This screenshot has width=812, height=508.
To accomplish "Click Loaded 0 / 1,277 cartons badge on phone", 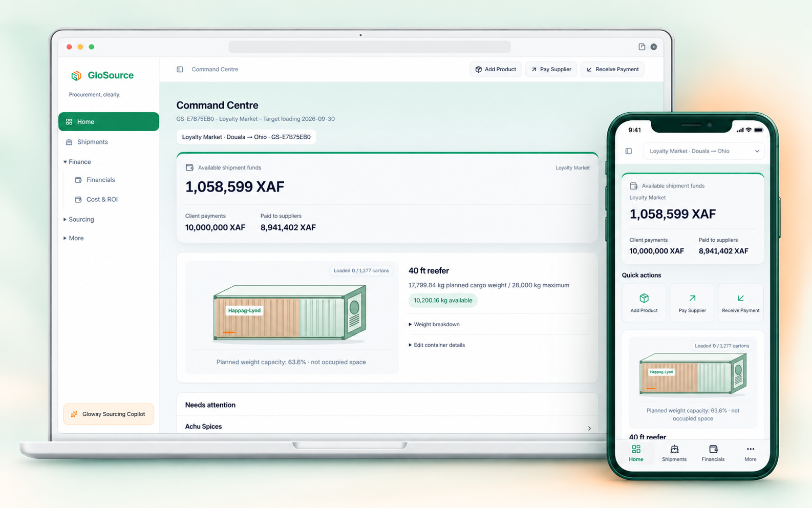I will pos(722,346).
